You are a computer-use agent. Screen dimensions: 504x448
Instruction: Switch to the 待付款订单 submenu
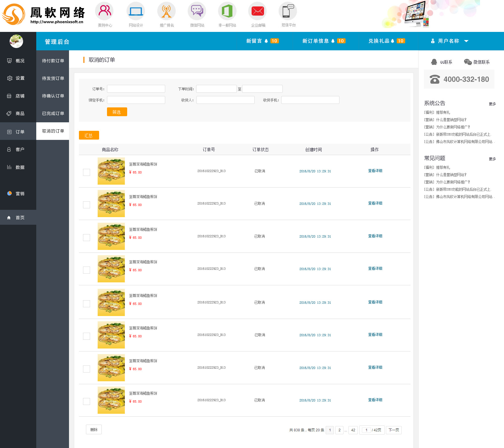pos(53,61)
